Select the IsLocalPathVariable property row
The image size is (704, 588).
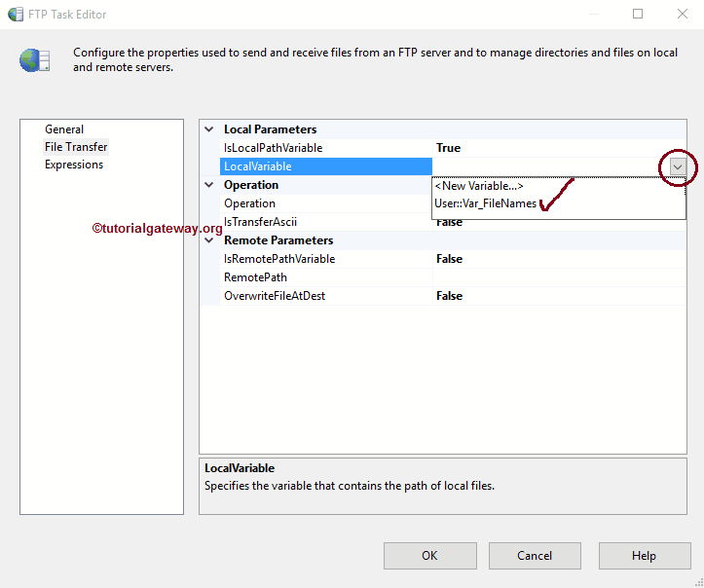pyautogui.click(x=273, y=148)
